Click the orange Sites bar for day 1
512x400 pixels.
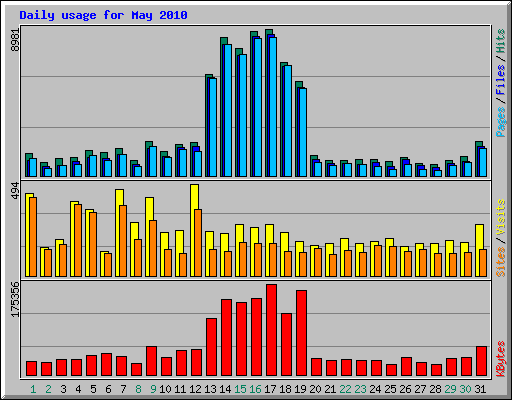coord(33,237)
